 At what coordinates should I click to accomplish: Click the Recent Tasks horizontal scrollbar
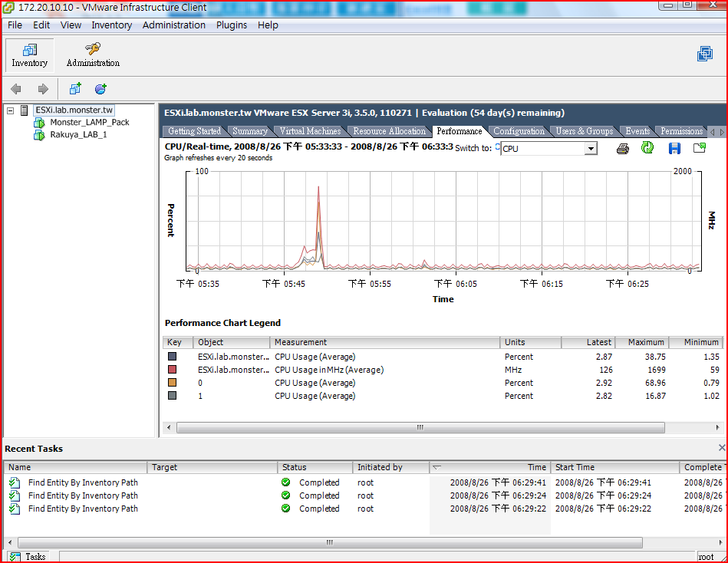click(330, 542)
